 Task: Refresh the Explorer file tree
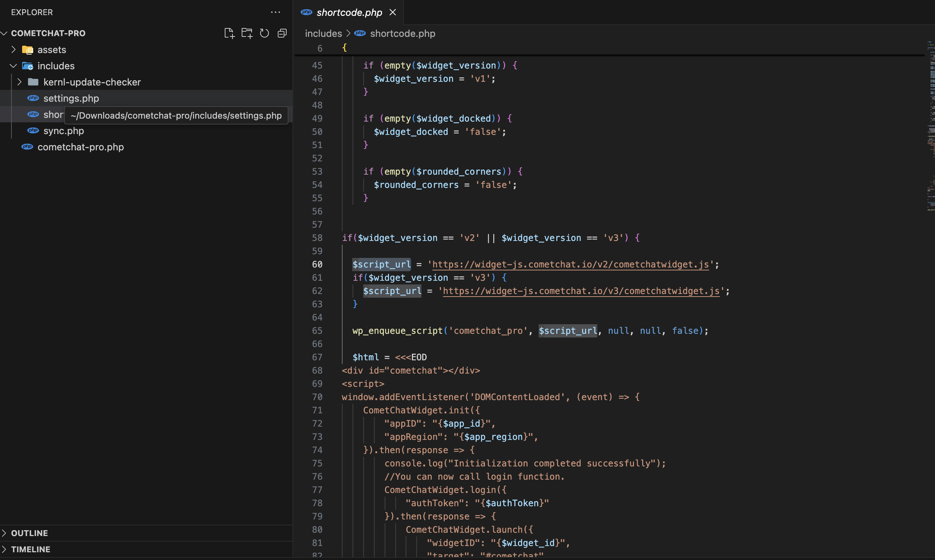(265, 33)
